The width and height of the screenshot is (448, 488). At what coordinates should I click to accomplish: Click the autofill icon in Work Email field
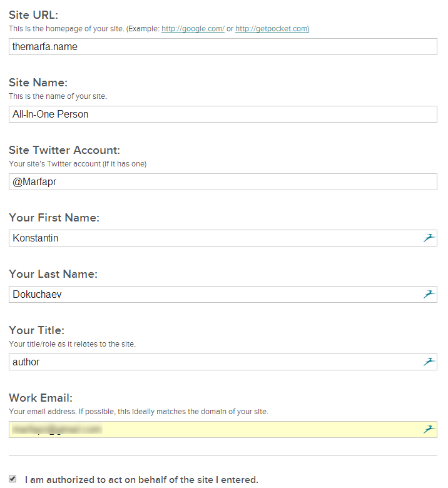[429, 429]
